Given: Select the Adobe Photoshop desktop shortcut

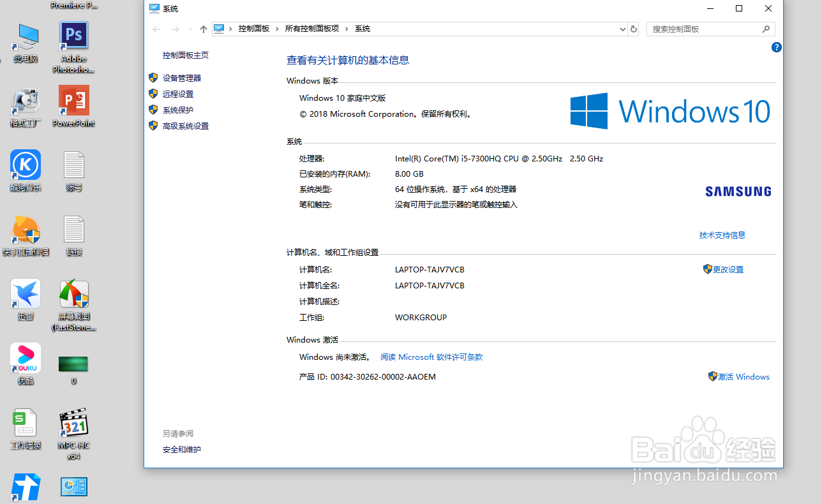Looking at the screenshot, I should (74, 48).
